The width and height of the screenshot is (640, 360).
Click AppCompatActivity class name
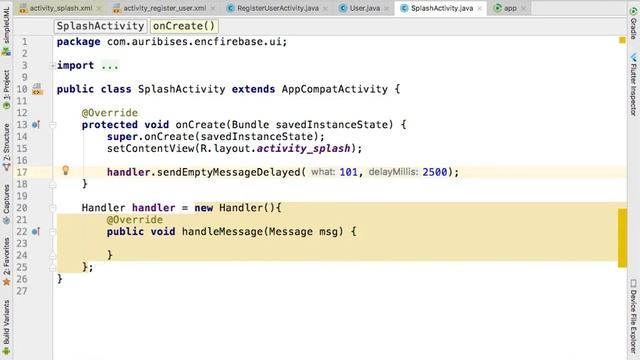click(335, 89)
